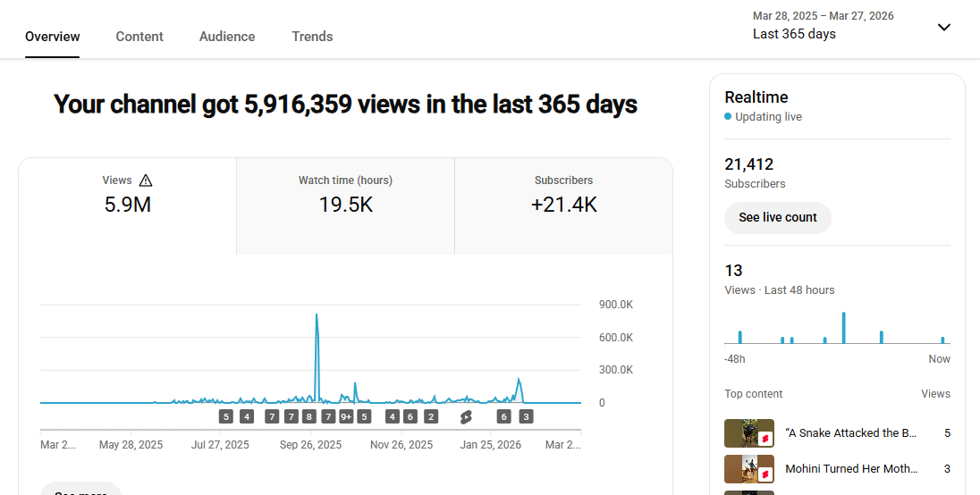Click the Shorts badge on the snake video thumbnail
This screenshot has width=980, height=495.
765,440
